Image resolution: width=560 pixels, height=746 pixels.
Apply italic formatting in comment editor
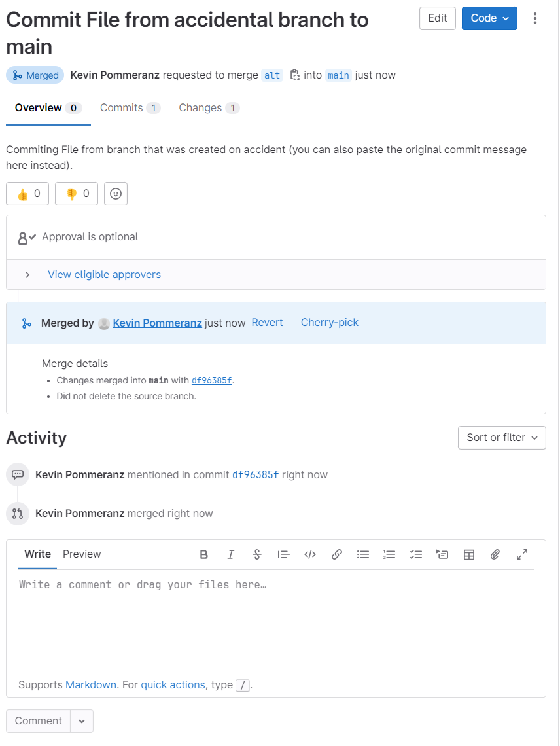pyautogui.click(x=230, y=554)
